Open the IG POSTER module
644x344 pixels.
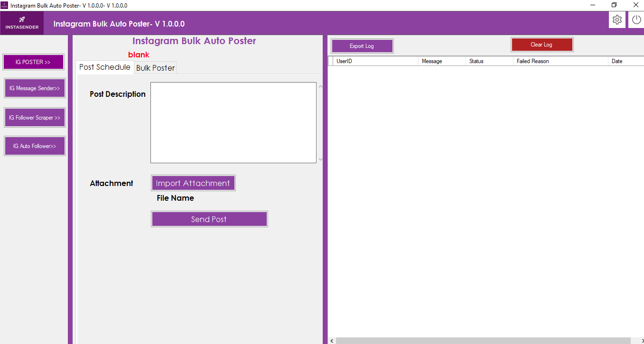(x=33, y=62)
